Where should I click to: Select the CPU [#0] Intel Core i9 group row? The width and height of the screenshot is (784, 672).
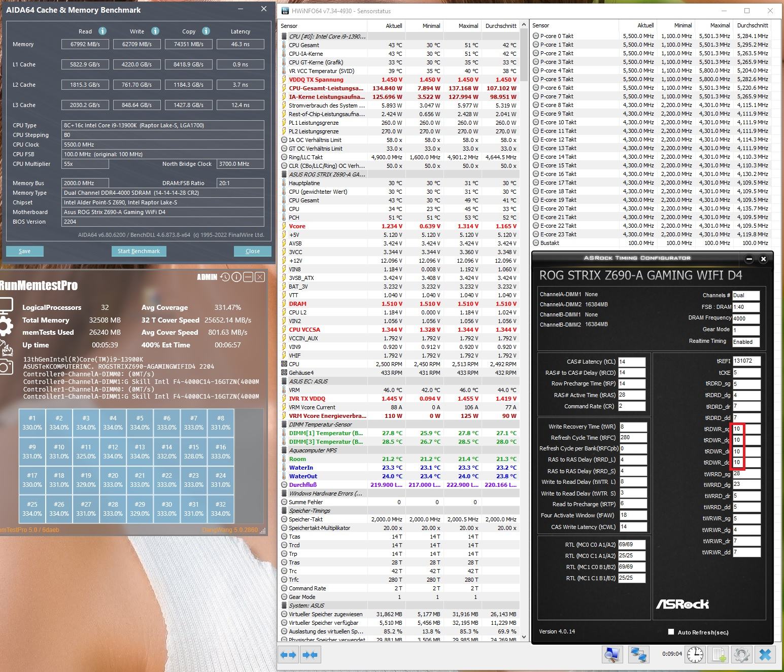coord(399,37)
